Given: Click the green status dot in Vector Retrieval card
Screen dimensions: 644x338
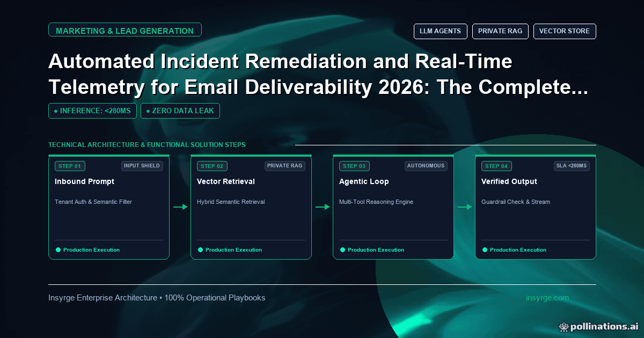Looking at the screenshot, I should point(200,249).
